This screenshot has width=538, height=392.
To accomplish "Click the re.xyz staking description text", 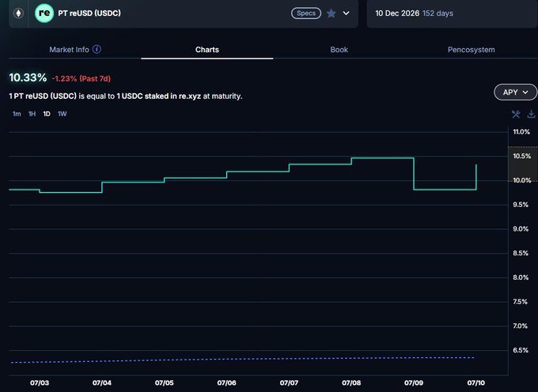I will pyautogui.click(x=126, y=96).
